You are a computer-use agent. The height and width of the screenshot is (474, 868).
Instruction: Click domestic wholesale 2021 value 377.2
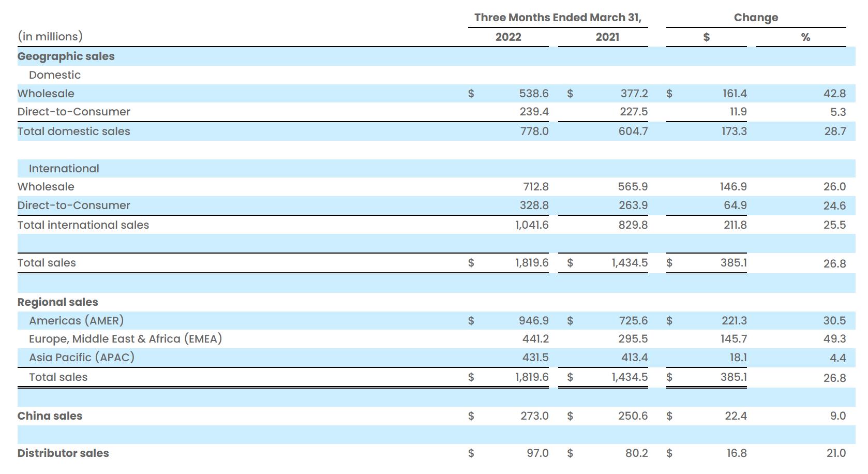[634, 94]
